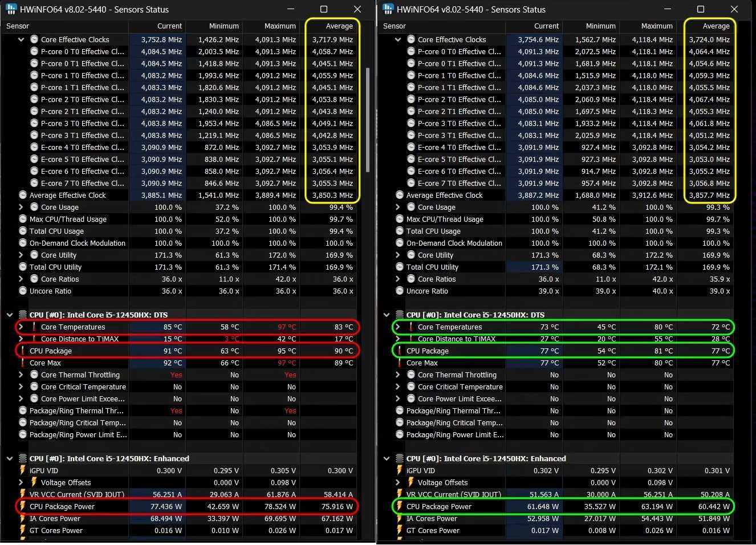The height and width of the screenshot is (545, 756).
Task: Click thermometer icon of CPU Package, left window
Action: pos(23,351)
